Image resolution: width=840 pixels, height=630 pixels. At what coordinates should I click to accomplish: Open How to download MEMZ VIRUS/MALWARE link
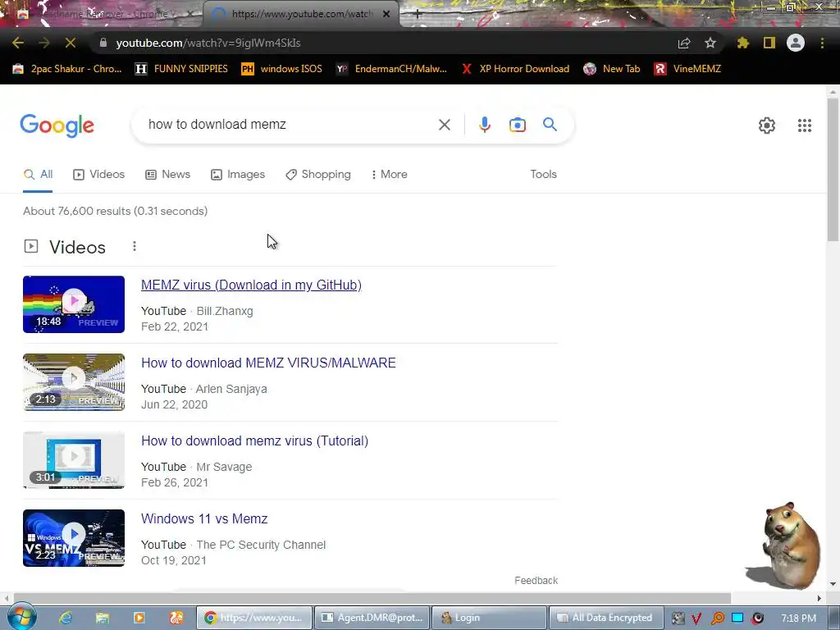(x=268, y=363)
